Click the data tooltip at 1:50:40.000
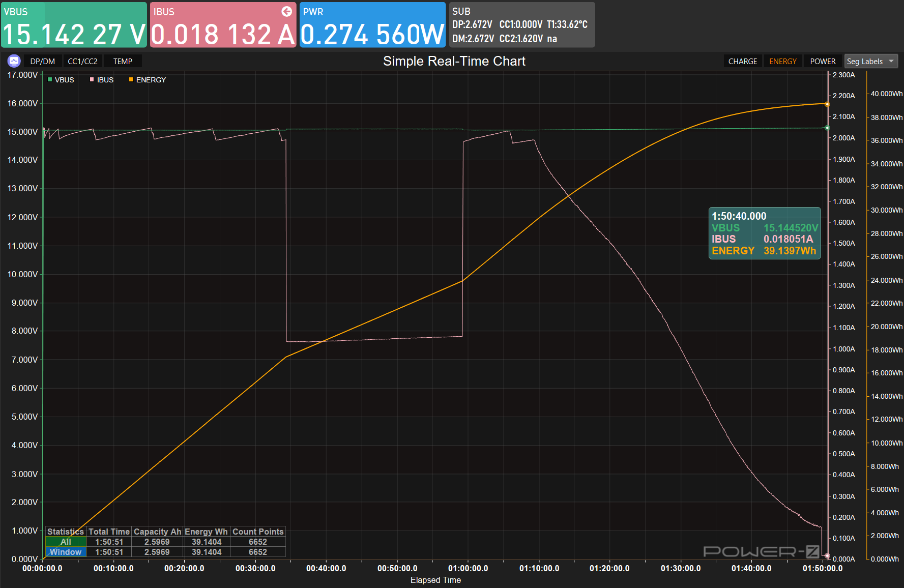The width and height of the screenshot is (904, 588). (x=764, y=233)
